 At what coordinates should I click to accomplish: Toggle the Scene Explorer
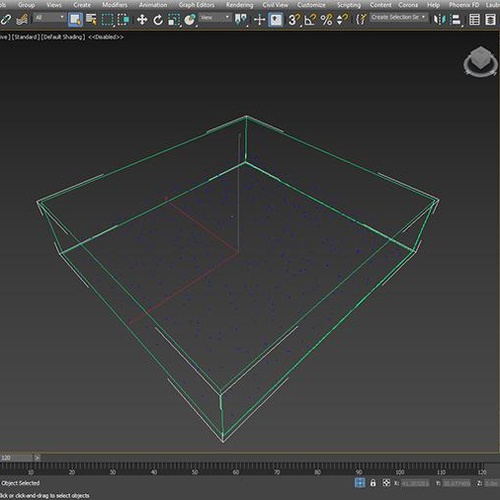click(474, 20)
